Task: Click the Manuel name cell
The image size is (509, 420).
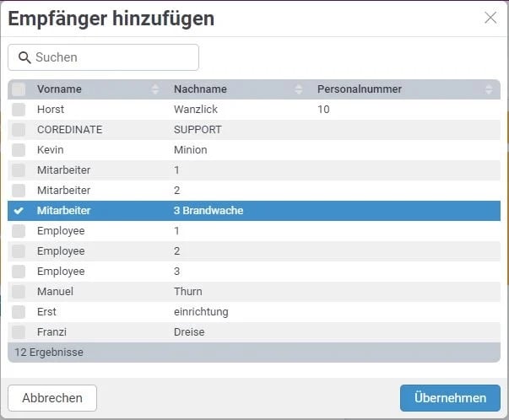Action: click(55, 292)
